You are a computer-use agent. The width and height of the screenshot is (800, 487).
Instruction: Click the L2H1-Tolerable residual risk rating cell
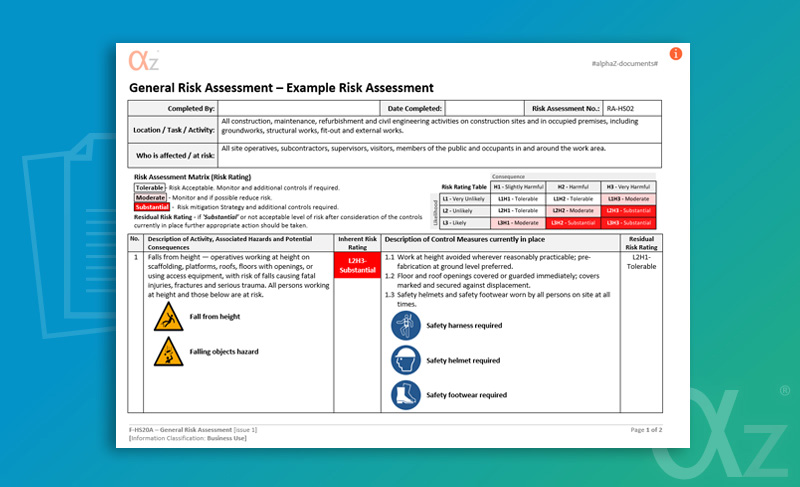click(640, 262)
